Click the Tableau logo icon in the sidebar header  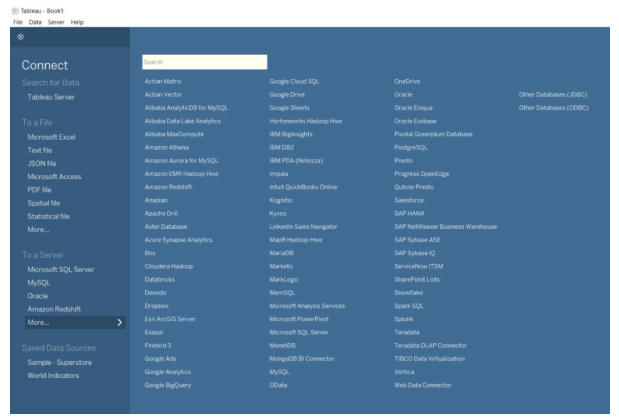click(x=21, y=37)
